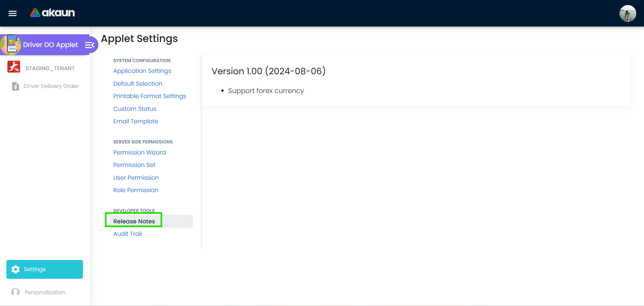The width and height of the screenshot is (644, 306).
Task: Open the Permission Wizard
Action: click(139, 152)
